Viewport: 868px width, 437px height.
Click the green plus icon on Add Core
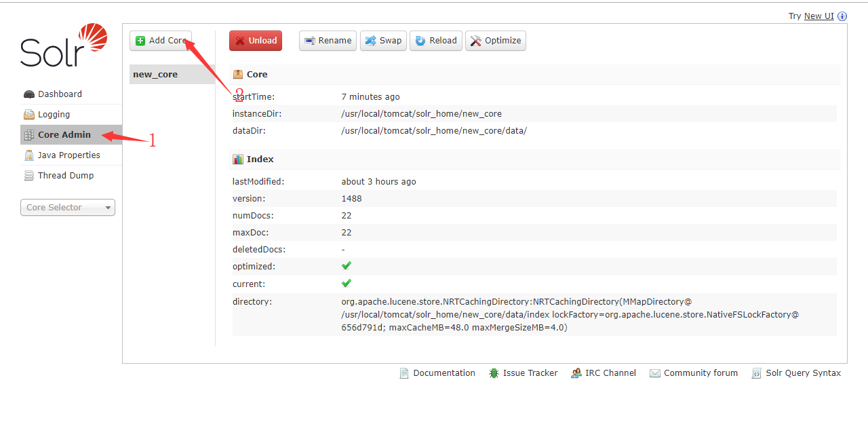140,41
